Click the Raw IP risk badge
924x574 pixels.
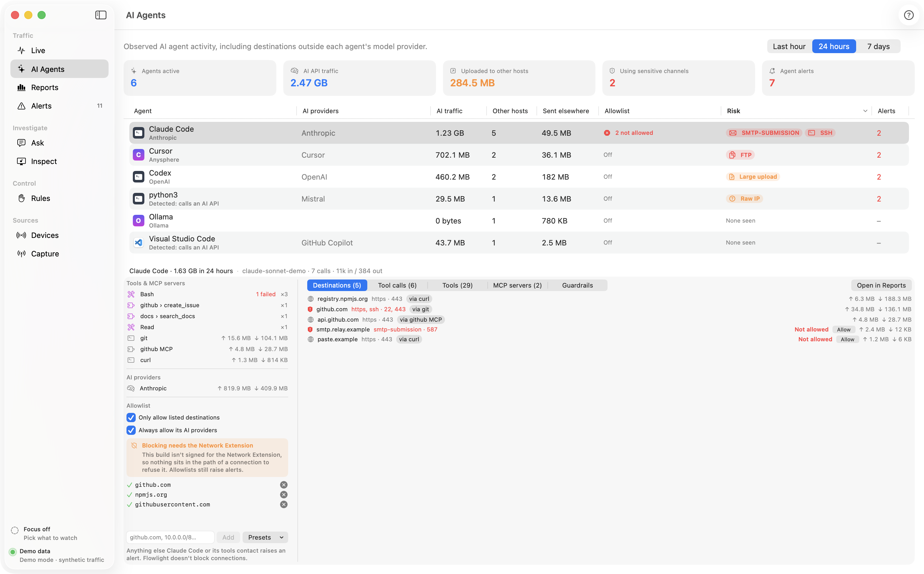click(x=744, y=199)
